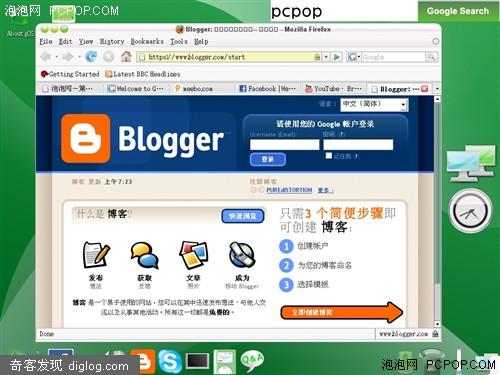The width and height of the screenshot is (500, 375).
Task: Click the Google Search button on desktop
Action: point(457,11)
